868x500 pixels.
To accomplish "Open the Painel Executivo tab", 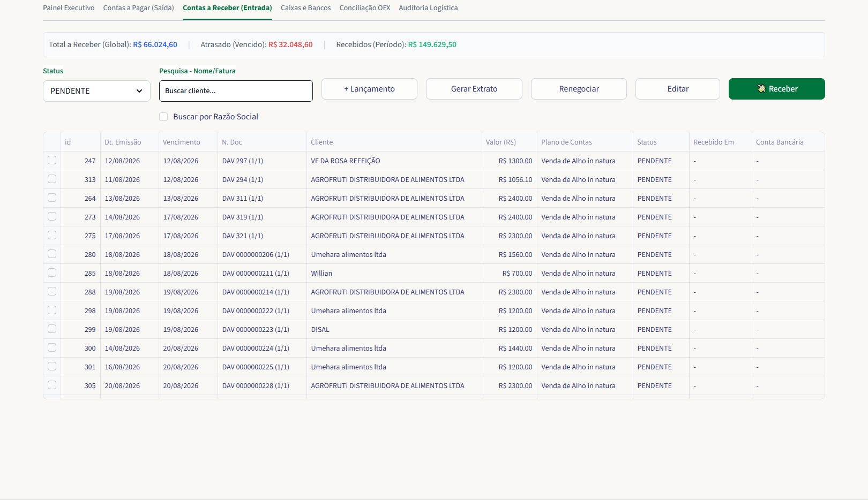I will 69,8.
